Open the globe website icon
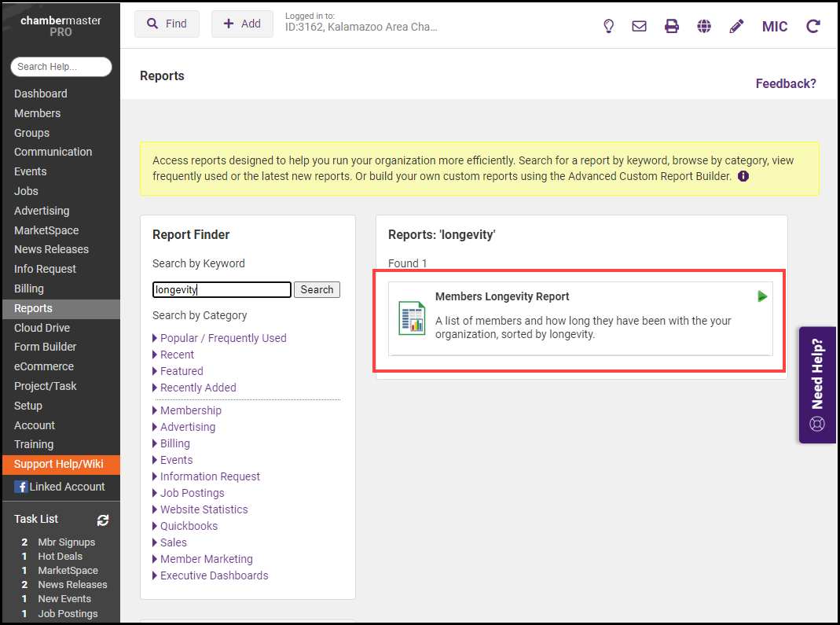Screen dimensions: 840x625 pyautogui.click(x=704, y=26)
